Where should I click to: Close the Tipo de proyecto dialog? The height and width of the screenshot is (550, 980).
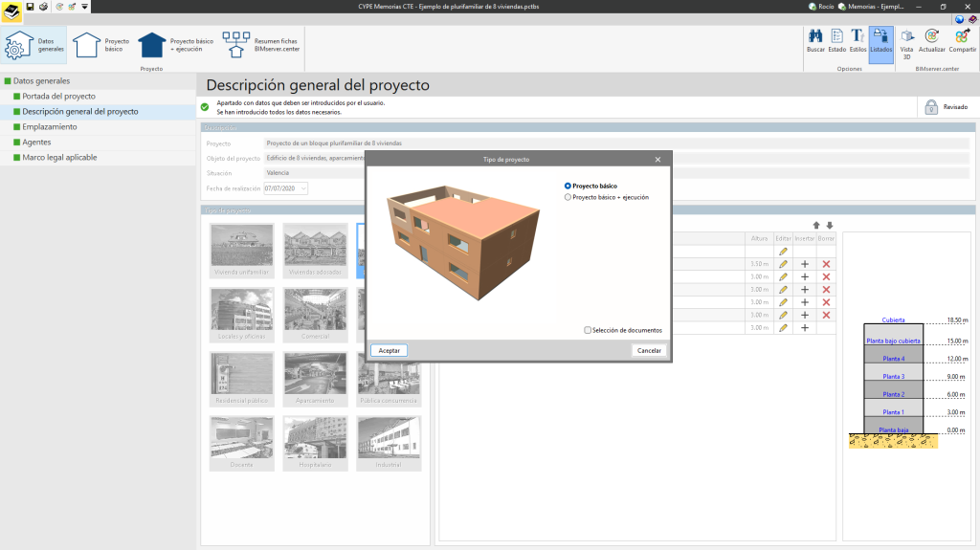[x=657, y=160]
